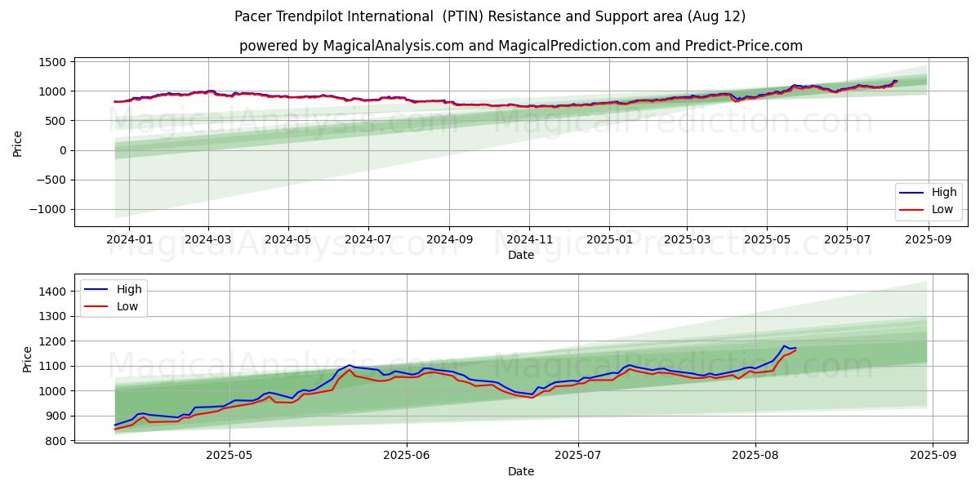Click the 'powered by MagicalAnalysis.com' subtitle
The width and height of the screenshot is (980, 490).
click(x=521, y=46)
